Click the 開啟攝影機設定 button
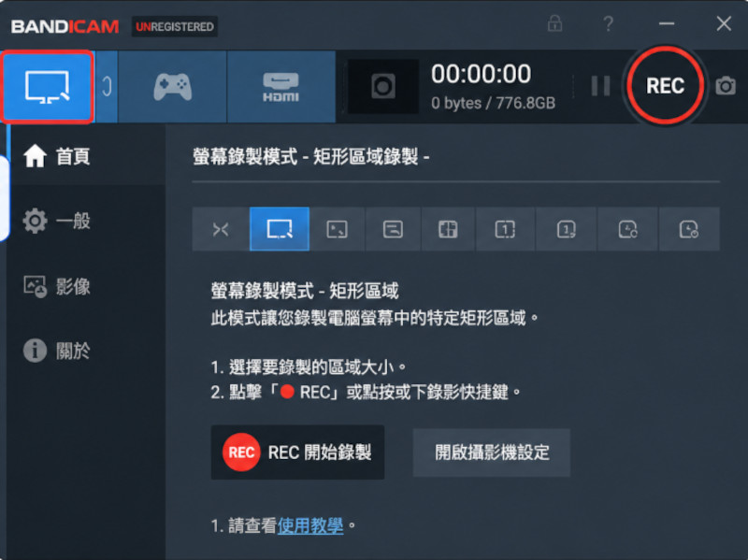Screen dimensions: 748x560 pos(492,452)
